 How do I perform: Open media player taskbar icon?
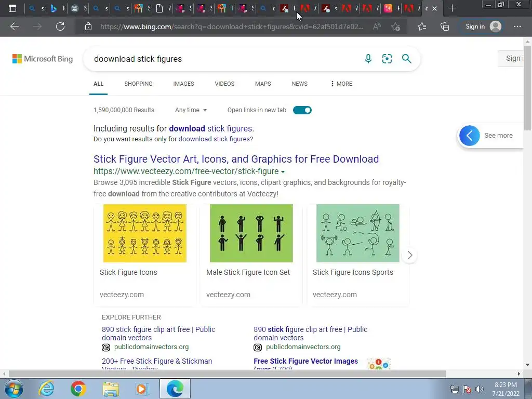pos(142,389)
